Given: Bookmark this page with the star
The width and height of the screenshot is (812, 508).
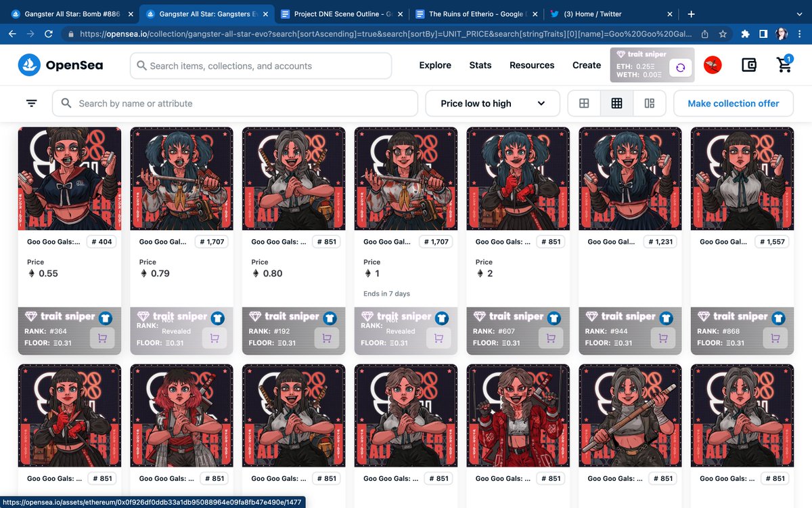Looking at the screenshot, I should pos(723,34).
